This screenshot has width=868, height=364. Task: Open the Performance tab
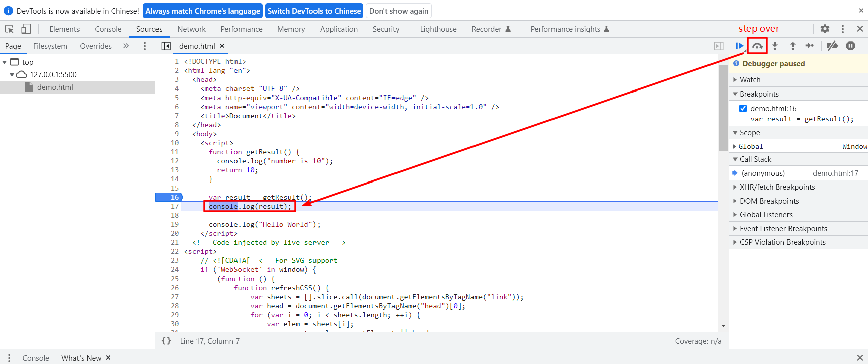point(242,29)
